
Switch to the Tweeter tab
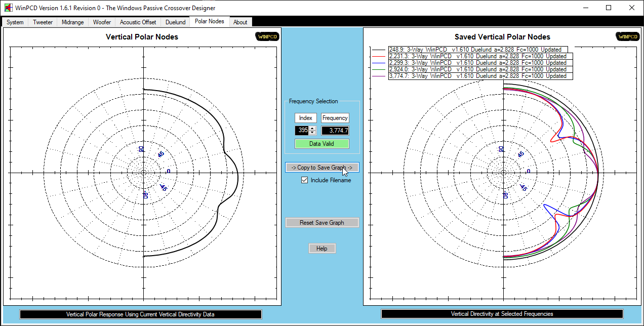[x=43, y=22]
